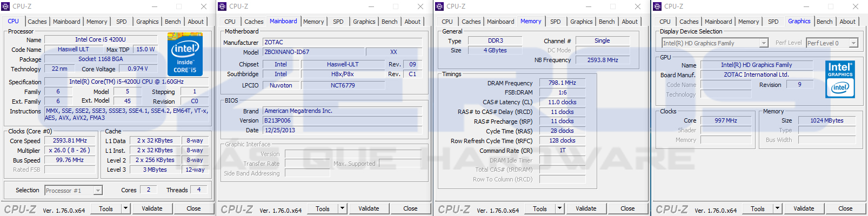Click the BIOS version 'B213P006'

tap(342, 120)
